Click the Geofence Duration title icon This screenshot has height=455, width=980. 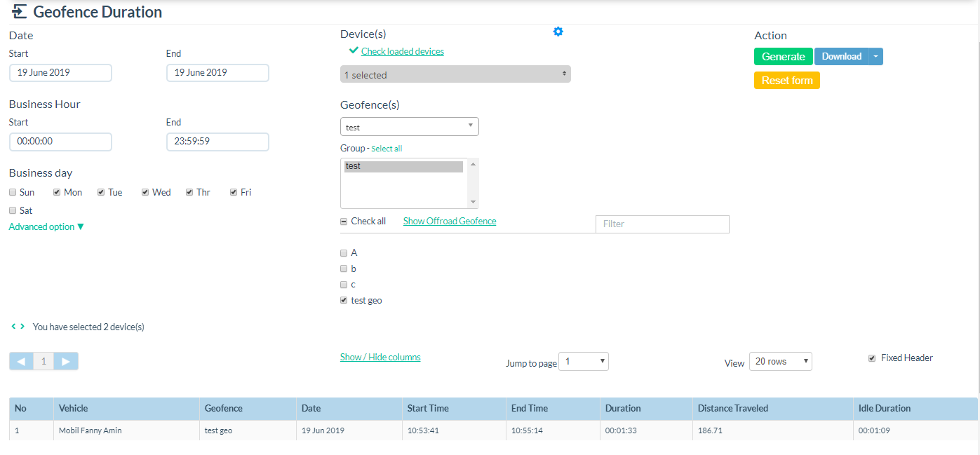coord(20,12)
